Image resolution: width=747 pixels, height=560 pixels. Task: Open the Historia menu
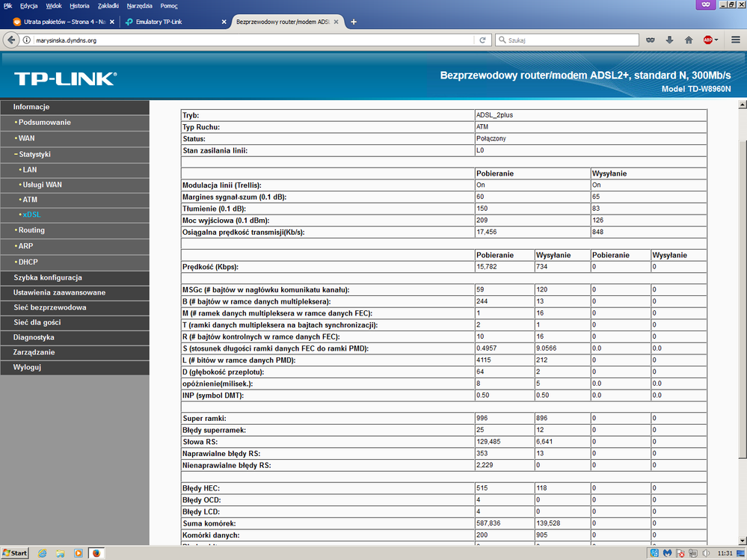[x=79, y=5]
